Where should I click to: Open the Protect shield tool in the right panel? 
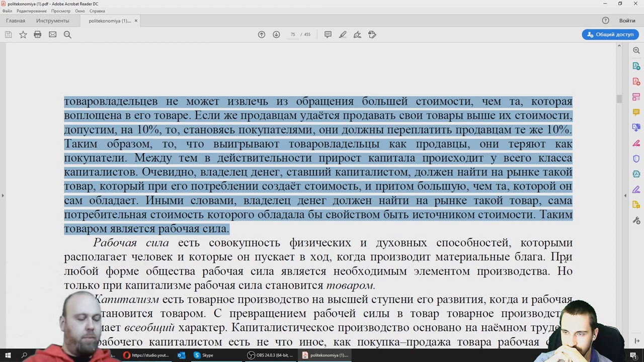pyautogui.click(x=636, y=159)
